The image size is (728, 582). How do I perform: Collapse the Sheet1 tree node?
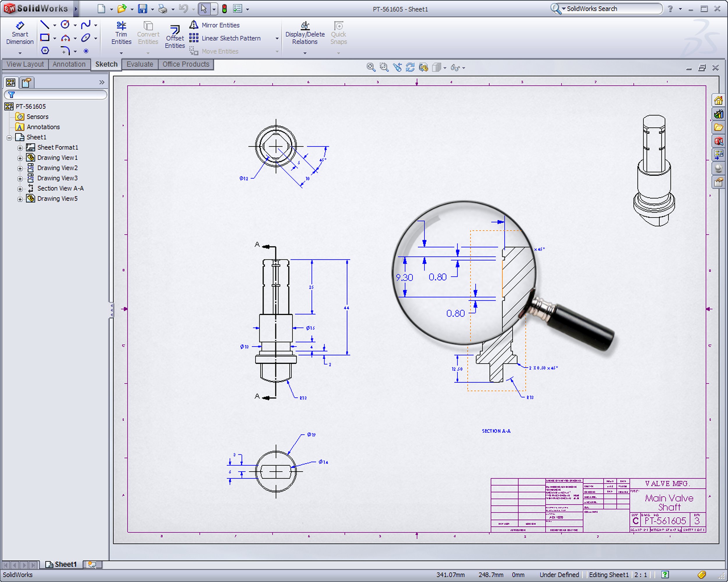9,137
